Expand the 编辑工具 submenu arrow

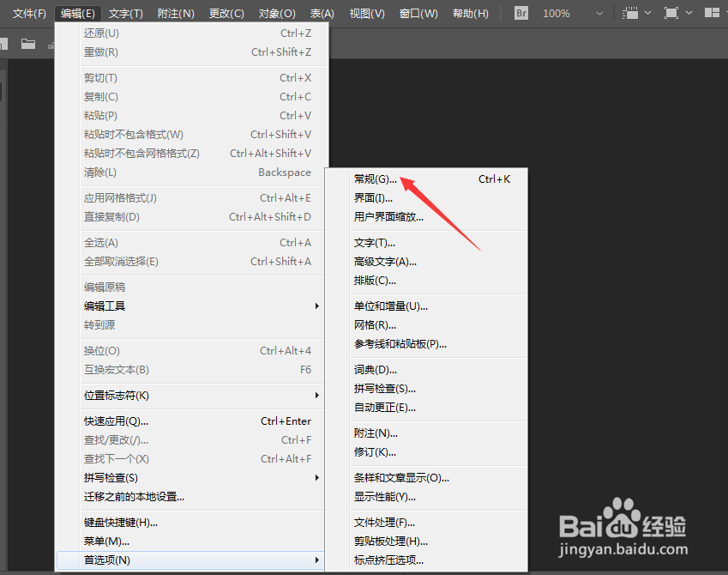click(316, 306)
